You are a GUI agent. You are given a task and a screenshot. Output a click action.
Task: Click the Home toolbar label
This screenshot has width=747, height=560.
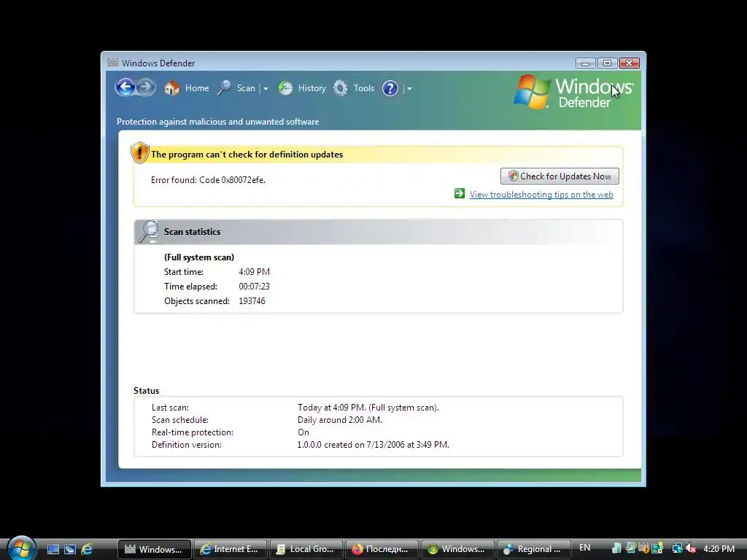coord(197,88)
